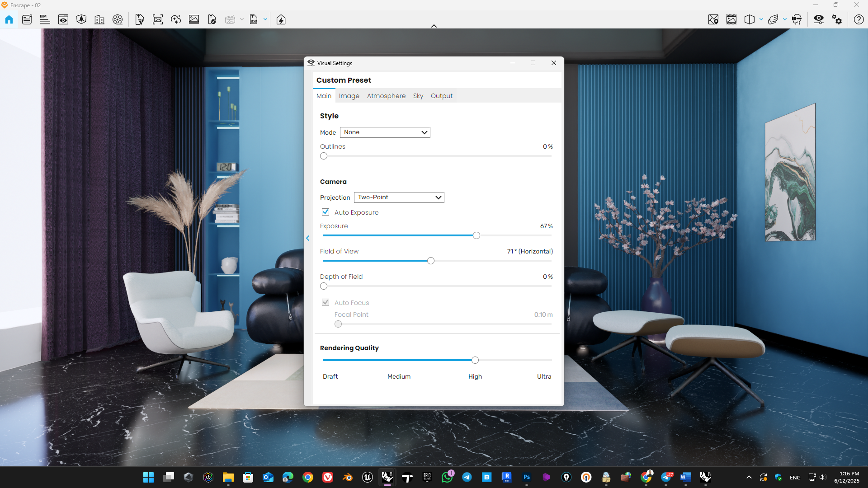Screen dimensions: 868x488
Task: Uncheck the Auto Exposure checkbox
Action: (325, 212)
